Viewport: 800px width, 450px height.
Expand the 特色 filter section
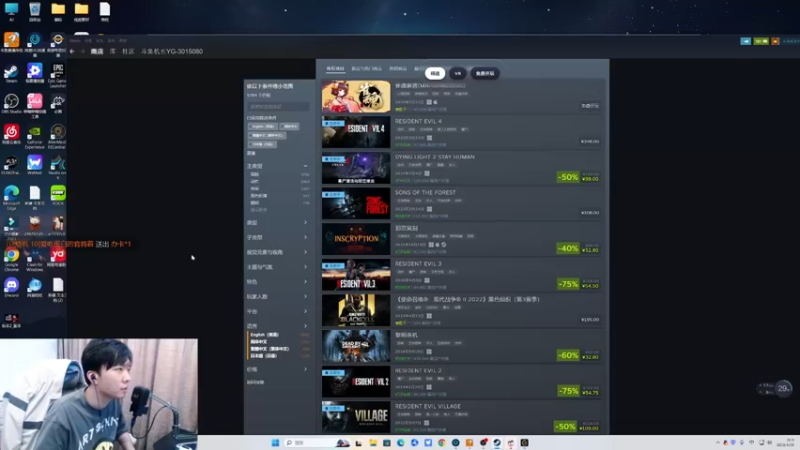coord(278,282)
